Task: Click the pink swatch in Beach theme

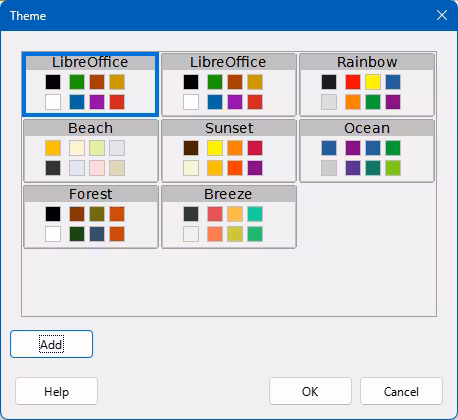Action: pos(97,168)
